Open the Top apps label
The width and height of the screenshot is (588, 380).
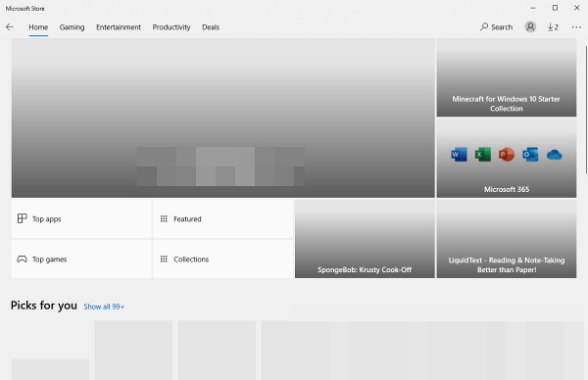(x=46, y=218)
